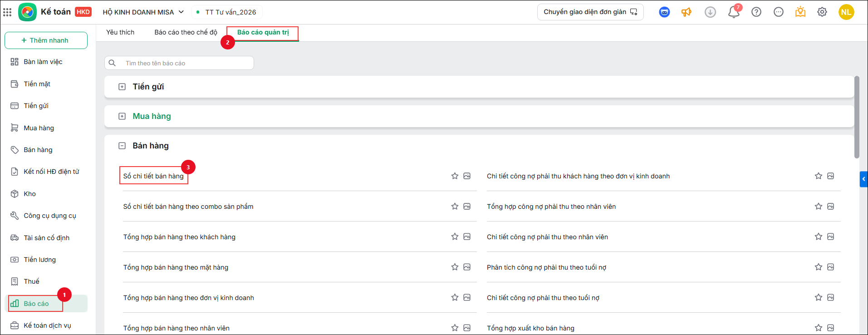Select the Báo cáo quản trị tab
Viewport: 868px width, 335px height.
(263, 32)
